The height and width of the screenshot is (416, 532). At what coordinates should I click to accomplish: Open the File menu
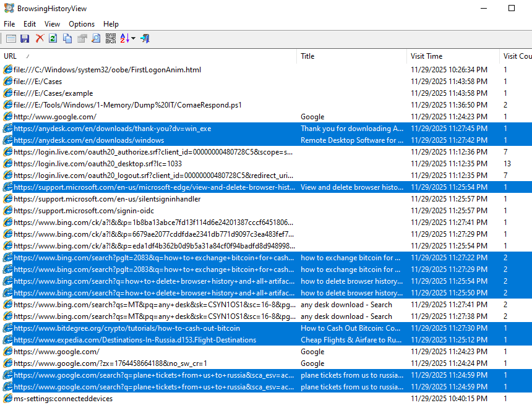pos(9,24)
